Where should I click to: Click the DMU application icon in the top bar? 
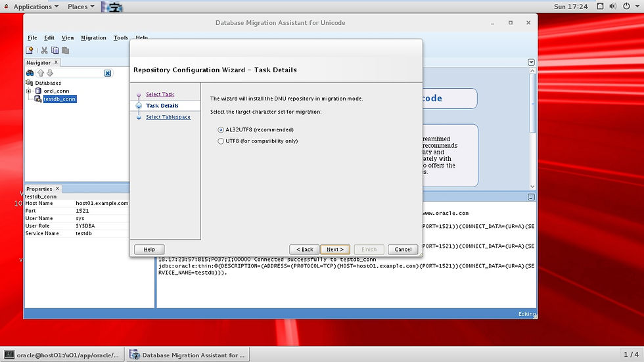pyautogui.click(x=112, y=7)
